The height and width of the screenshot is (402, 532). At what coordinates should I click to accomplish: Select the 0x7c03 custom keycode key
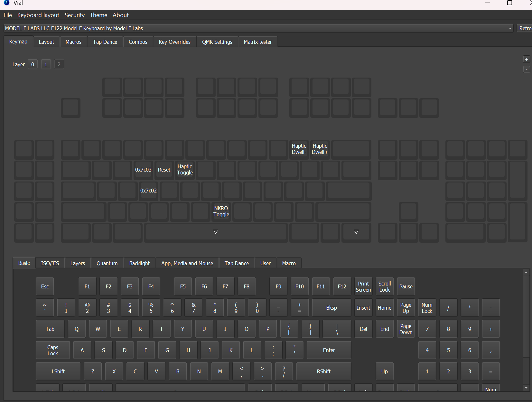tap(143, 170)
